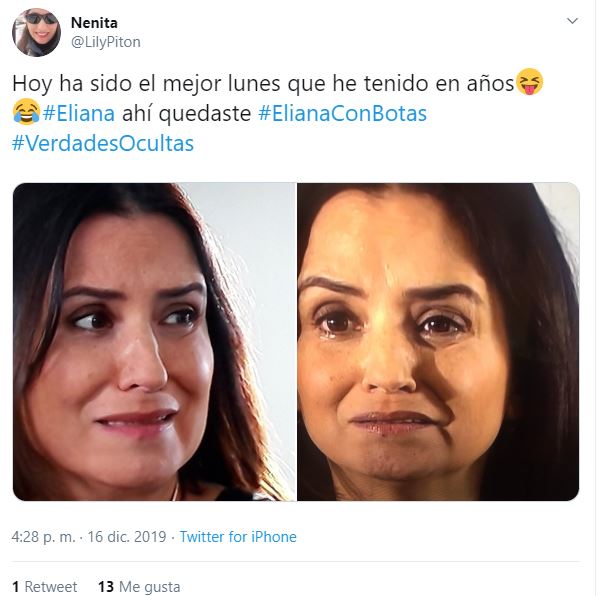Visit the @LilyPiton handle
Viewport: 614px width, 596px height.
106,42
